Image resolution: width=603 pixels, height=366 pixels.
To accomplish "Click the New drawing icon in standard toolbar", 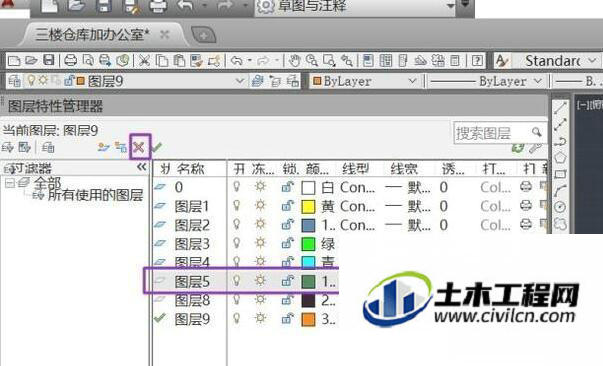I will tap(14, 61).
